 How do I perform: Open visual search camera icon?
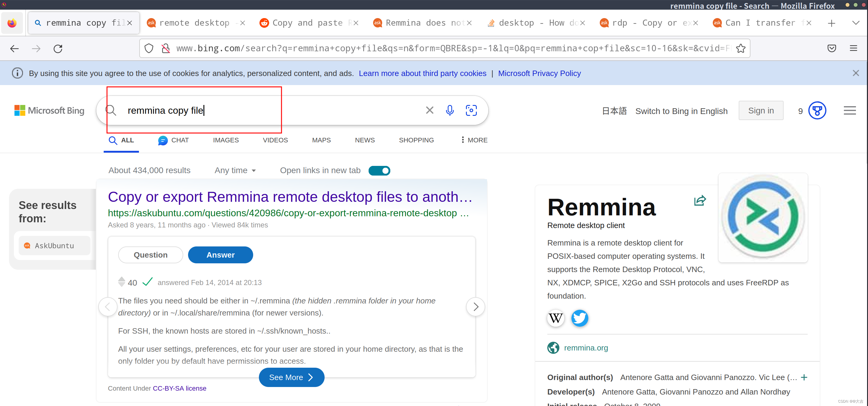[471, 110]
